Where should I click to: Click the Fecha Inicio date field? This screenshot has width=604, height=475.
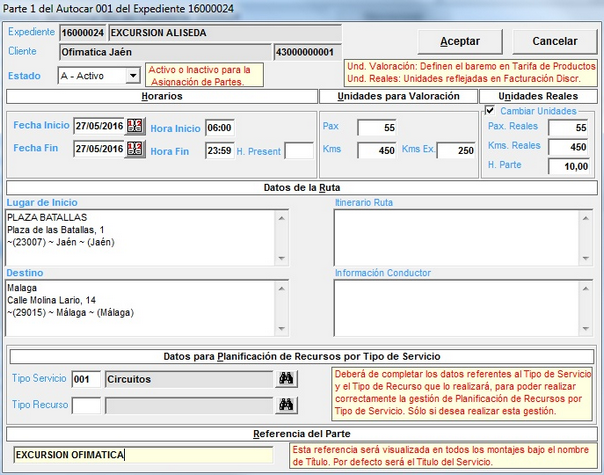[x=99, y=126]
